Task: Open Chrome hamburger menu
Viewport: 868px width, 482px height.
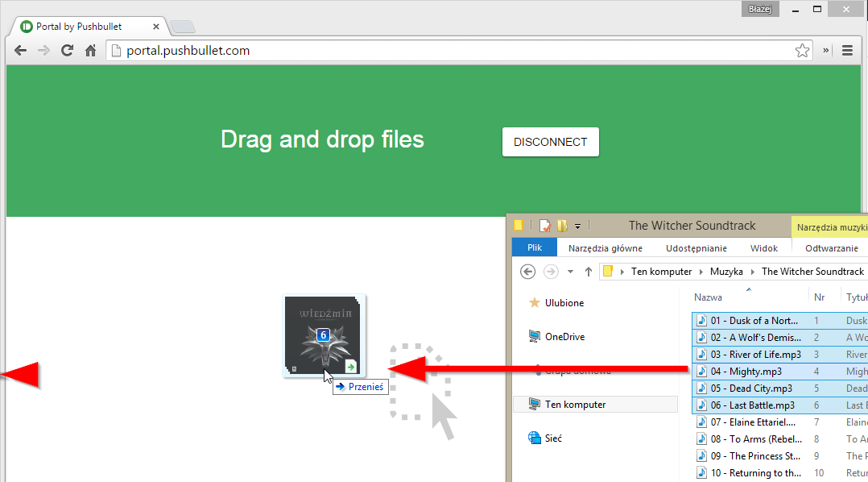Action: tap(847, 51)
